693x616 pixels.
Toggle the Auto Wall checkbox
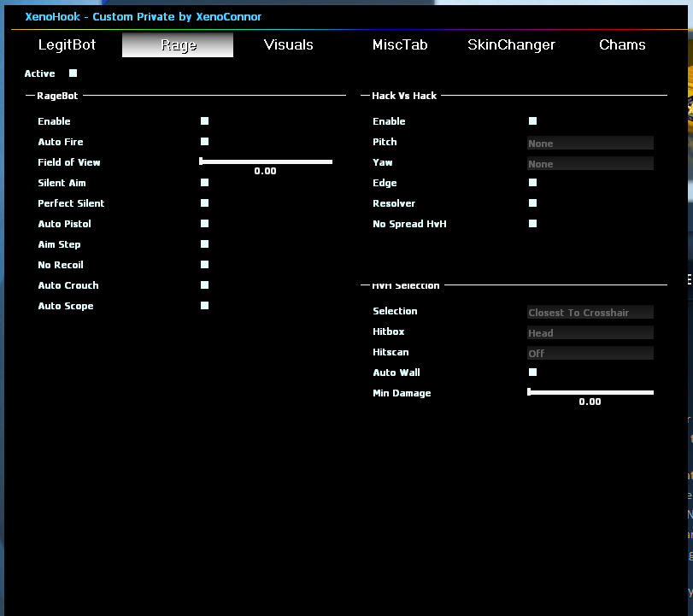click(x=533, y=372)
